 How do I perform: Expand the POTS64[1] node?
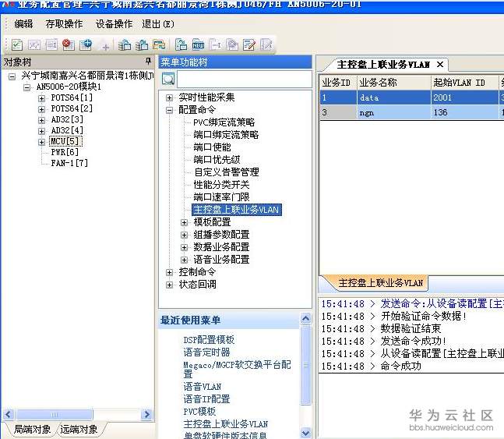tap(41, 98)
